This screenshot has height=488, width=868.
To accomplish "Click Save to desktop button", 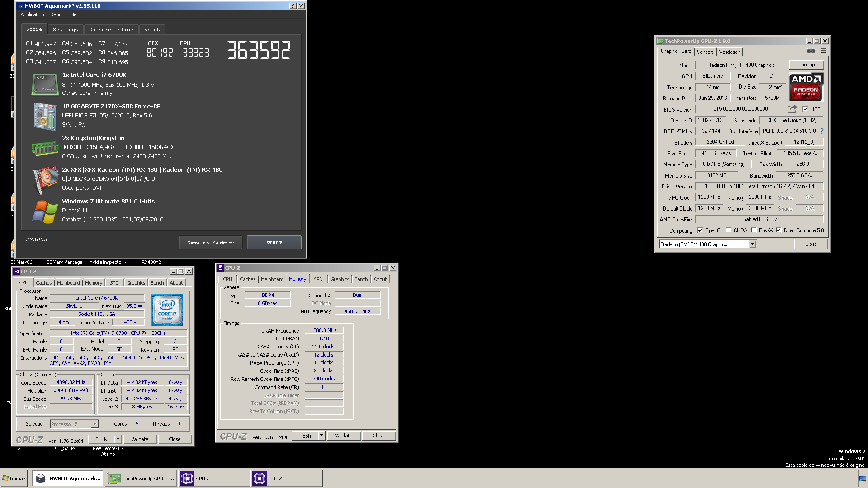I will [211, 243].
